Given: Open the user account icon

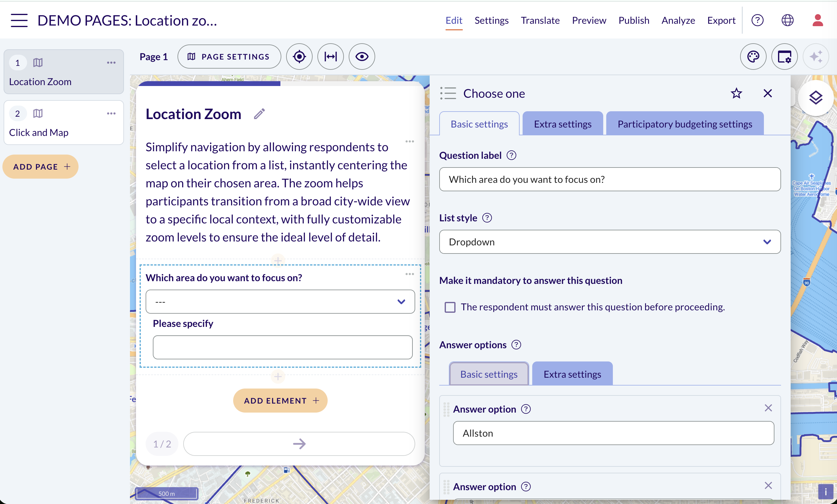Looking at the screenshot, I should pyautogui.click(x=817, y=20).
